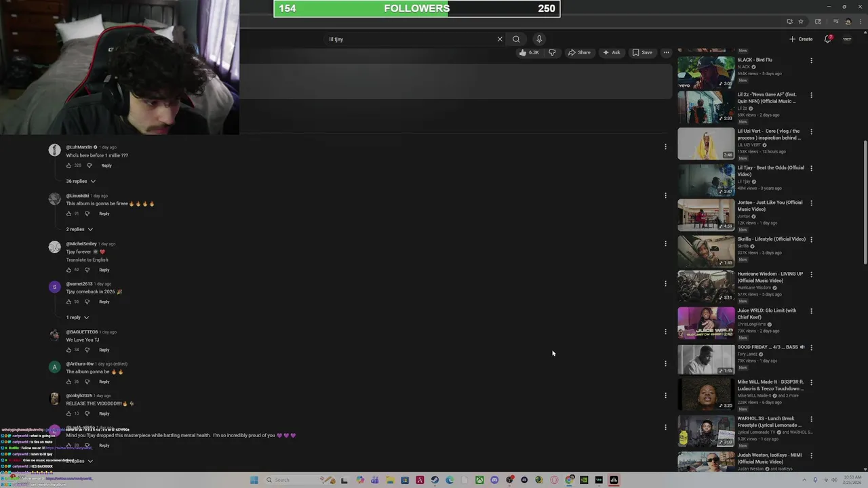Reply to the 'Tjay comeback in 2026' comment
Image resolution: width=868 pixels, height=488 pixels.
[104, 302]
